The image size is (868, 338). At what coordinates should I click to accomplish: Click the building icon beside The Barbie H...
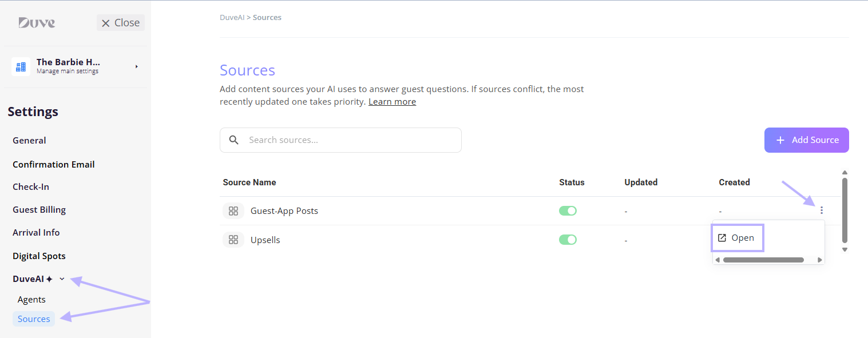[21, 66]
